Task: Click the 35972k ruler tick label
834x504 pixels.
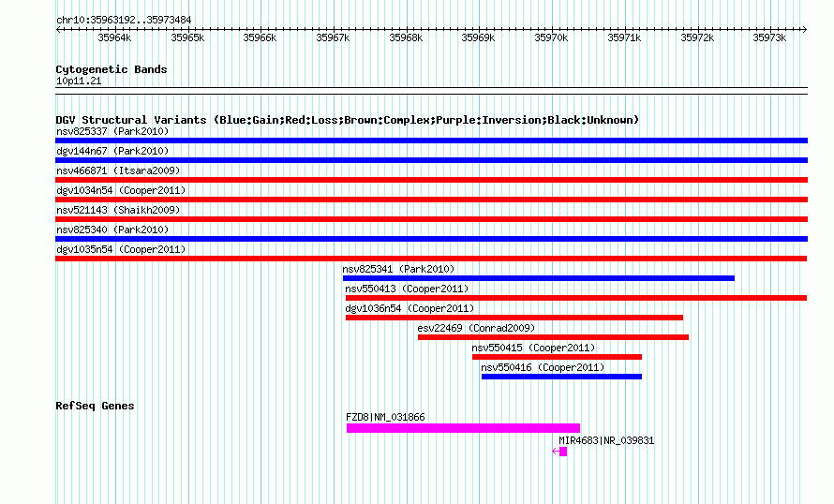Action: pos(697,37)
